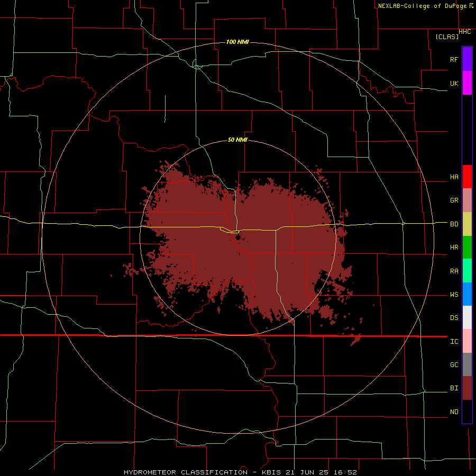
Task: Click the 'HHC' product code label
Action: [x=465, y=32]
